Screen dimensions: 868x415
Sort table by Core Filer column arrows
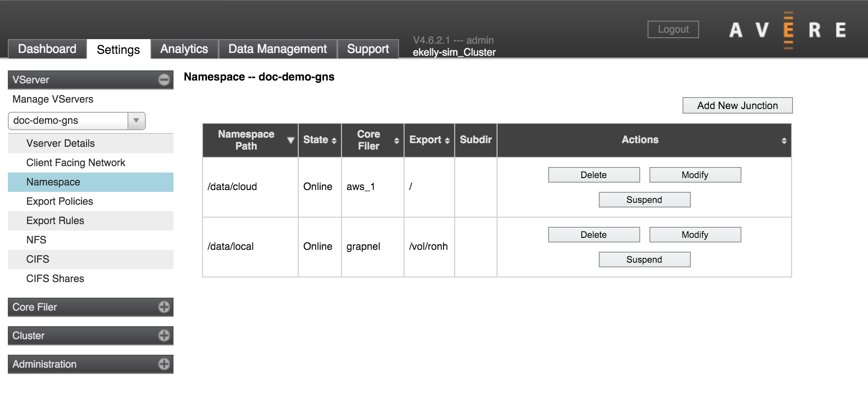pos(397,141)
